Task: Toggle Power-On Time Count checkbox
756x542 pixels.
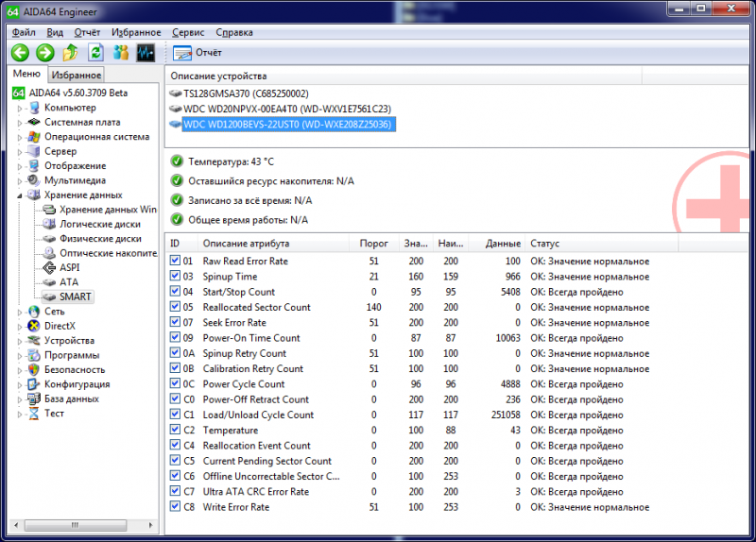Action: point(175,338)
